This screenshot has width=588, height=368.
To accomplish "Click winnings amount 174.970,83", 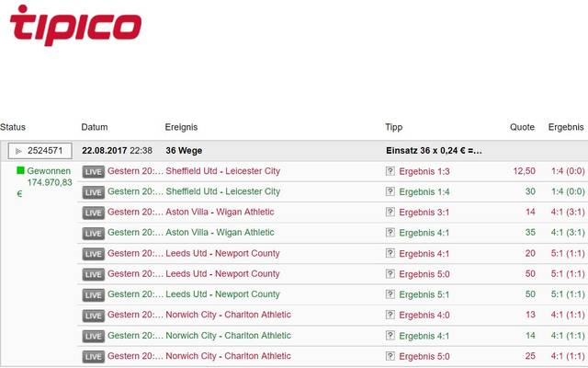I will point(50,183).
